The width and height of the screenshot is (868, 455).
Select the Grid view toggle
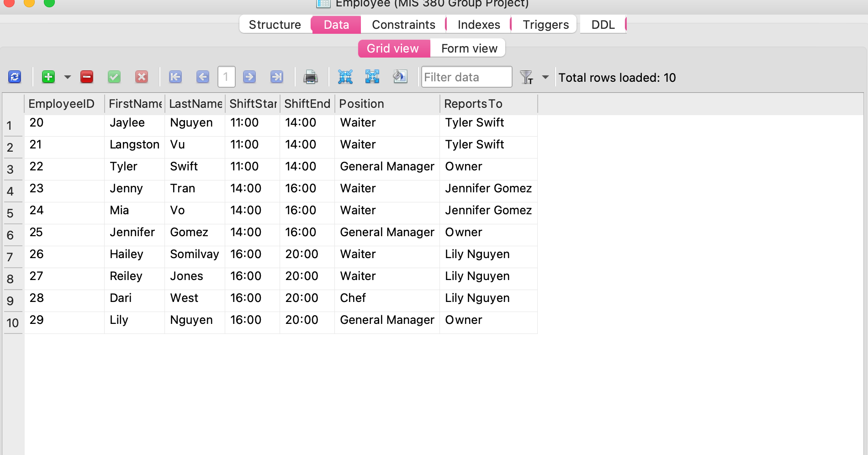393,48
